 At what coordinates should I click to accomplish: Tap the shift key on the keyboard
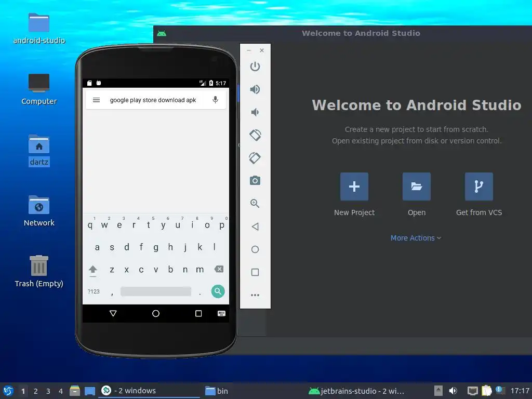tap(93, 270)
